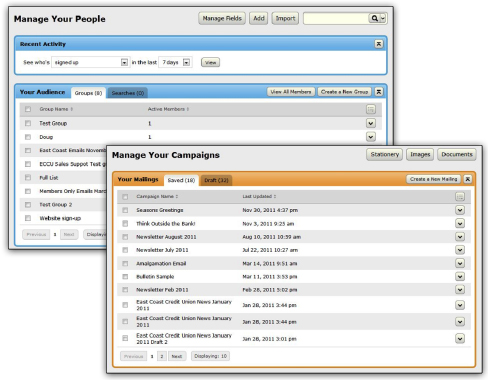
Task: Open the Documents button
Action: point(457,154)
